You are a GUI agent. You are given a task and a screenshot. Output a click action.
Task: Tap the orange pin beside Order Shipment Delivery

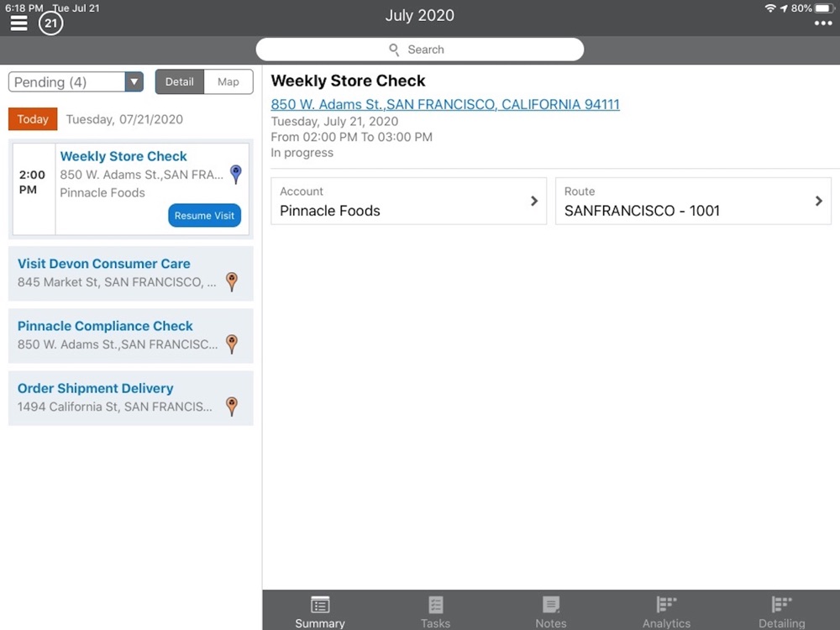point(232,406)
